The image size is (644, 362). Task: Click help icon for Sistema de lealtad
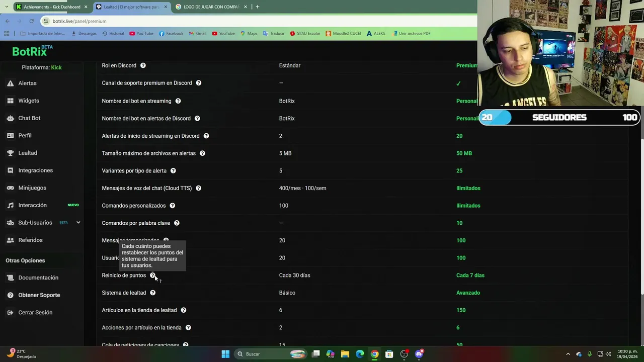[152, 293]
